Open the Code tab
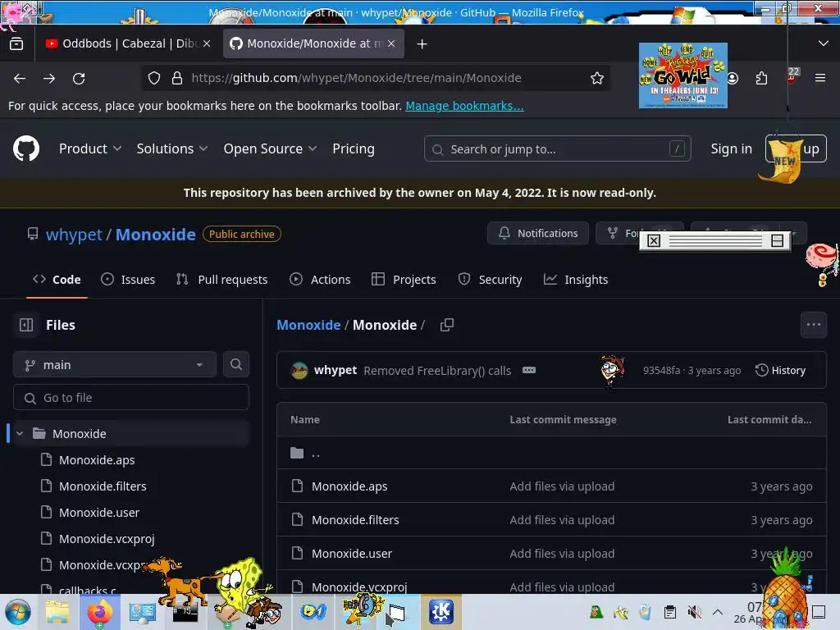Image resolution: width=840 pixels, height=630 pixels. coord(57,279)
